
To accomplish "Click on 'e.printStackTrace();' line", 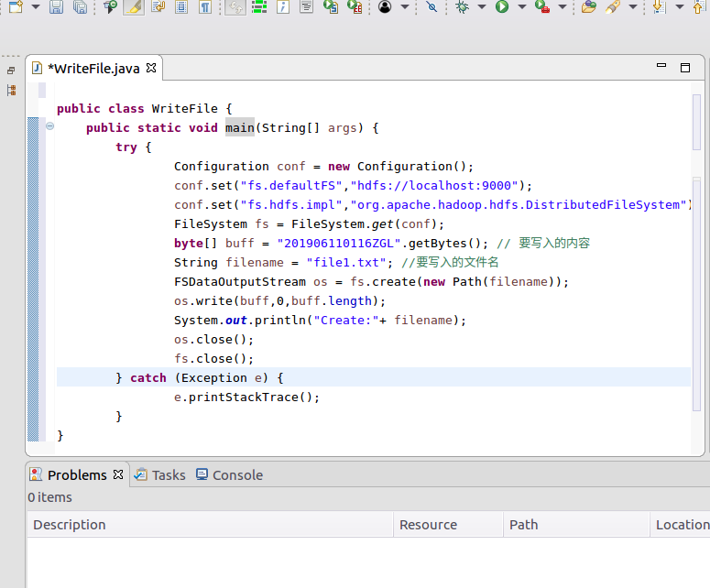I will pos(246,397).
